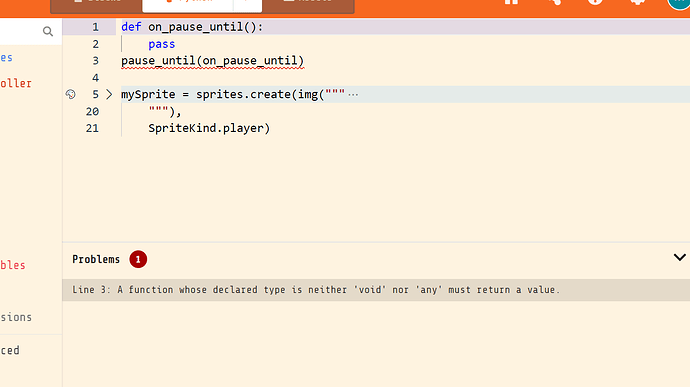Viewport: 690px width, 387px height.
Task: Click the icon left of the share button
Action: click(511, 2)
